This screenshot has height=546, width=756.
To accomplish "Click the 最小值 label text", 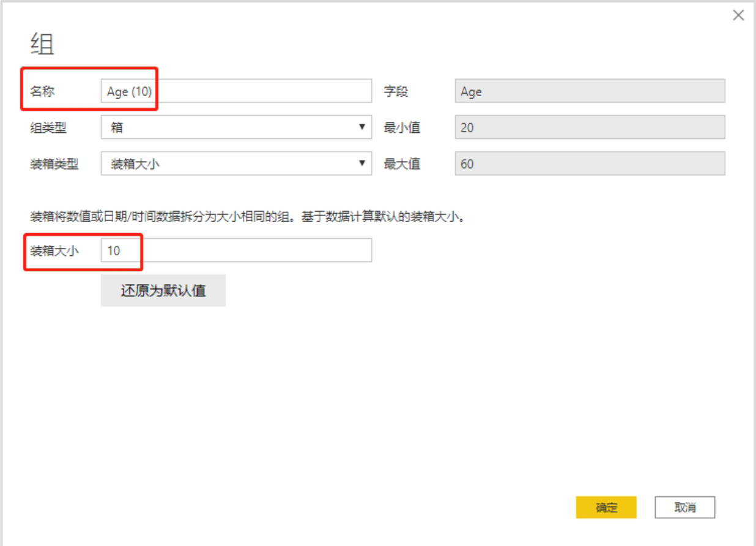I will pos(402,128).
